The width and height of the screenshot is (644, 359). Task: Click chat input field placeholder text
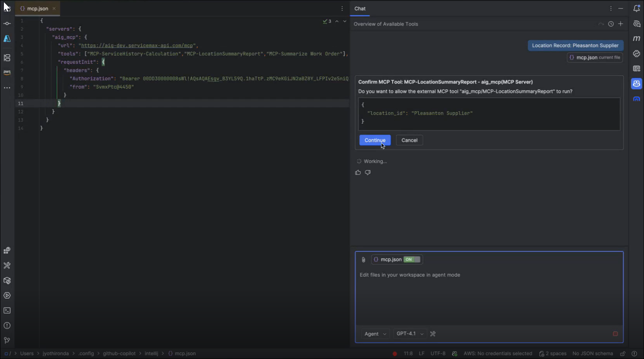[410, 275]
